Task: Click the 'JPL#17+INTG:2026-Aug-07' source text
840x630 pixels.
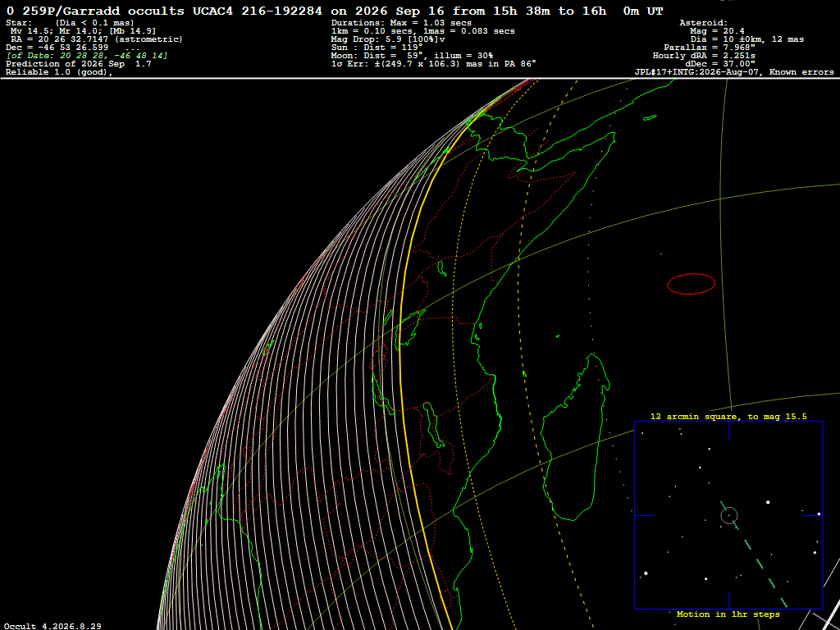Action: click(700, 72)
